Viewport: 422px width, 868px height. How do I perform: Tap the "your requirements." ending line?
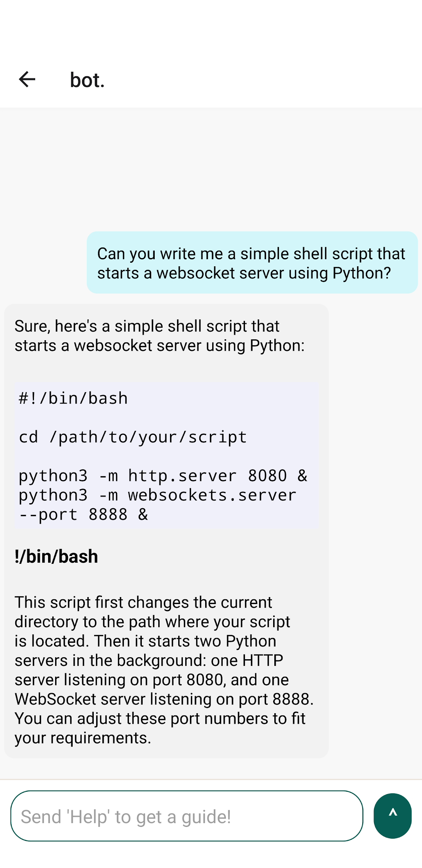pyautogui.click(x=83, y=738)
